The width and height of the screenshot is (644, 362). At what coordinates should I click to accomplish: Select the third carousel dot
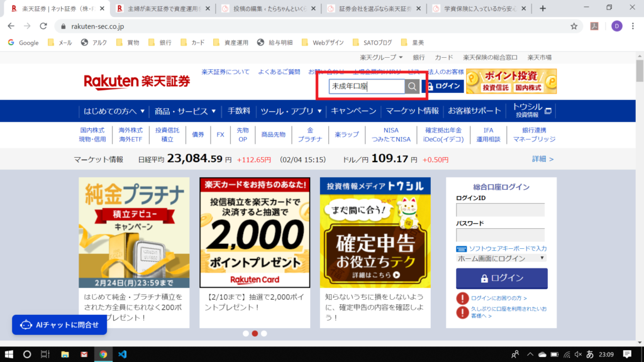pos(264,333)
